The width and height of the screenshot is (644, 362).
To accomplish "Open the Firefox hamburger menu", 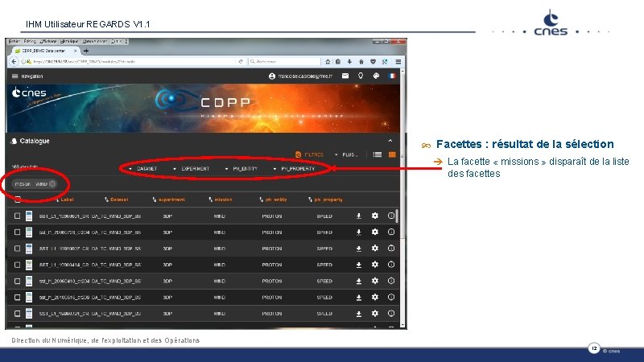I will (x=398, y=62).
